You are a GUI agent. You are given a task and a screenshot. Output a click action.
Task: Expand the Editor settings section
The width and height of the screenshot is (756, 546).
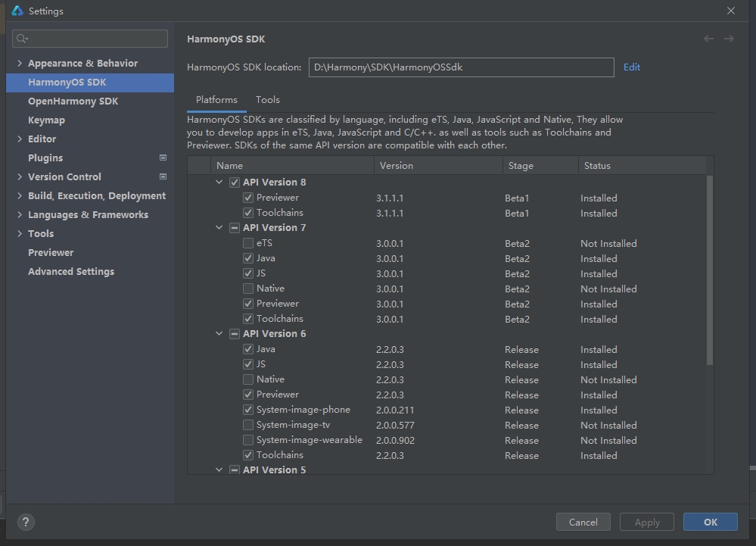coord(19,139)
